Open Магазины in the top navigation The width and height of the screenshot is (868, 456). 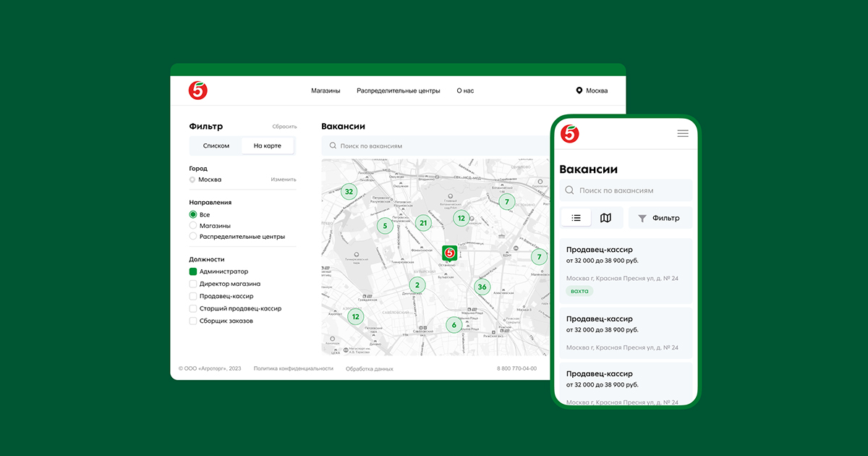pos(325,91)
